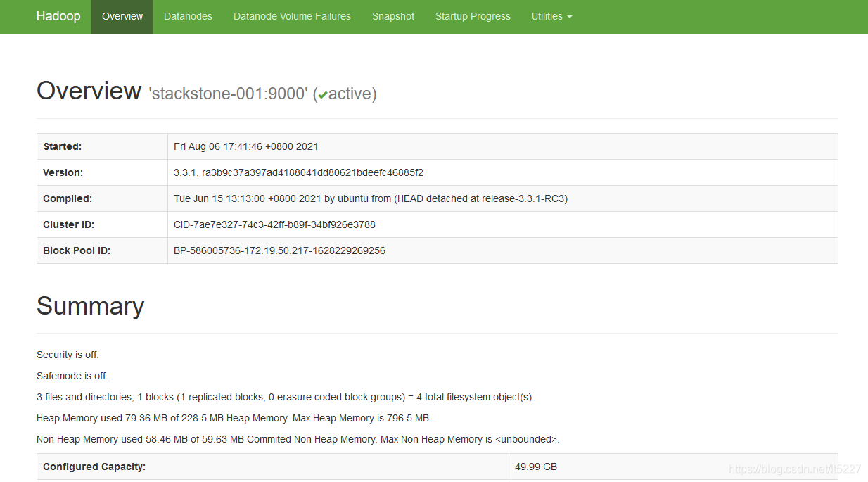This screenshot has width=868, height=482.
Task: Open Datanode Volume Failures tab
Action: click(292, 16)
